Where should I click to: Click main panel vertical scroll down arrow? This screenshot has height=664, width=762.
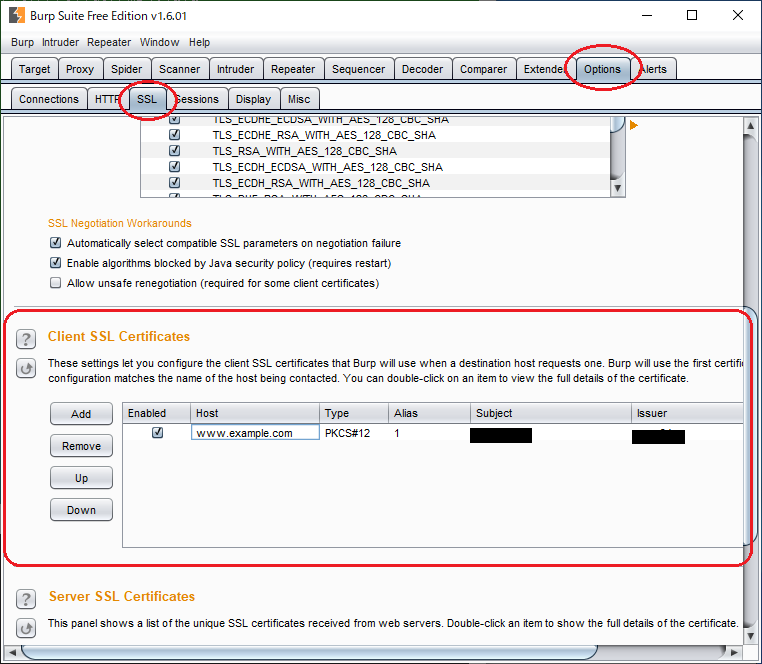pos(750,636)
